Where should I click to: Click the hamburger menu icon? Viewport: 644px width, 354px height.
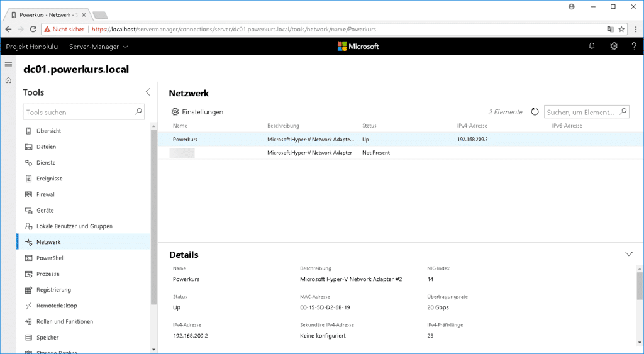click(x=8, y=65)
